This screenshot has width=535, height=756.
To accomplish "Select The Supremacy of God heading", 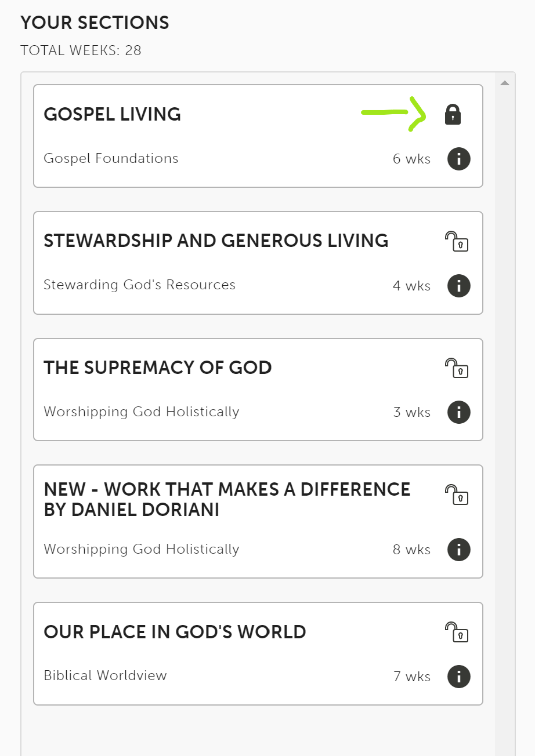I will click(158, 368).
